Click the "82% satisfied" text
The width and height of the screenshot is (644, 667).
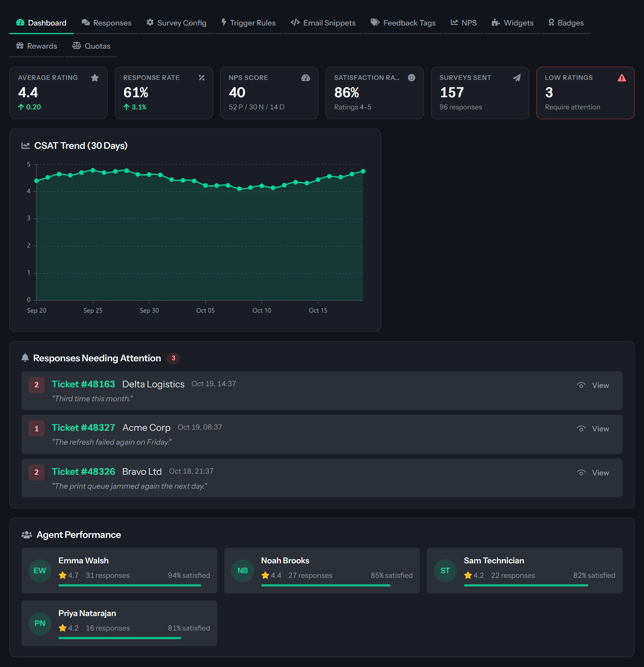tap(594, 576)
